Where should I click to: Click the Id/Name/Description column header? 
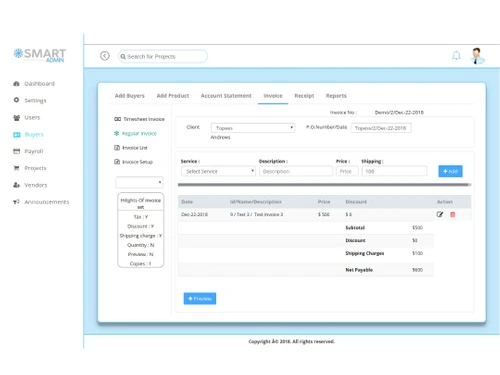[x=256, y=202]
